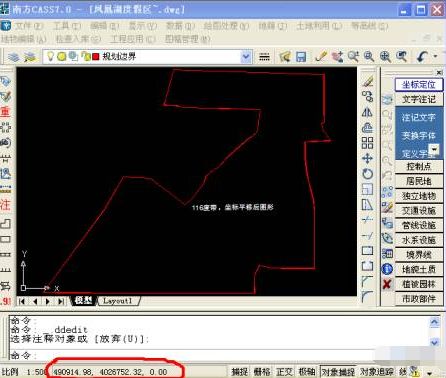Click the erase tool icon

click(x=367, y=81)
